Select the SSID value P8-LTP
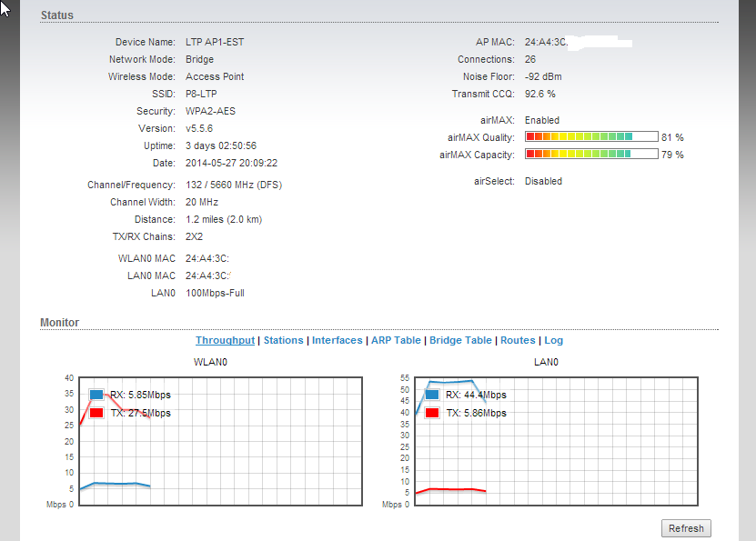This screenshot has height=541, width=756. pyautogui.click(x=201, y=94)
